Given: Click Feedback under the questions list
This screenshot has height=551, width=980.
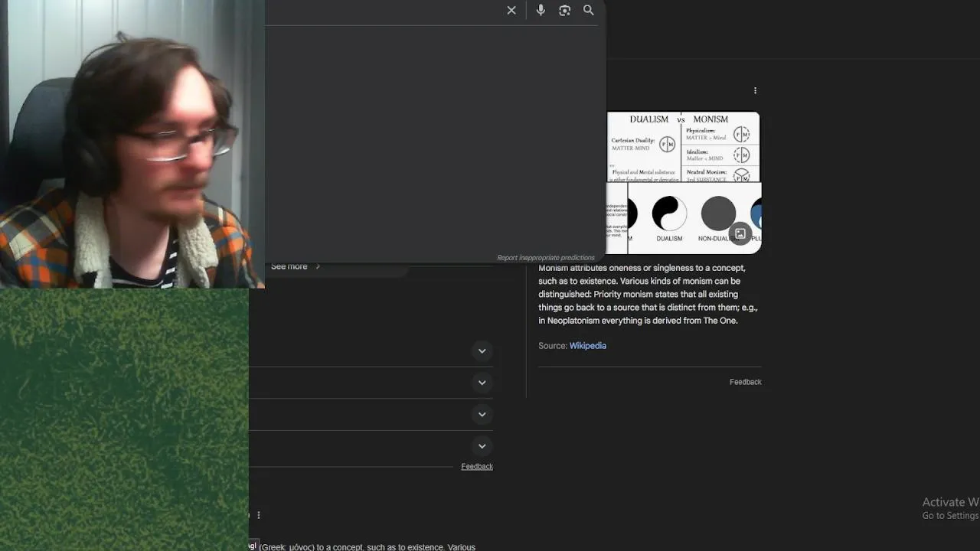Looking at the screenshot, I should 477,466.
